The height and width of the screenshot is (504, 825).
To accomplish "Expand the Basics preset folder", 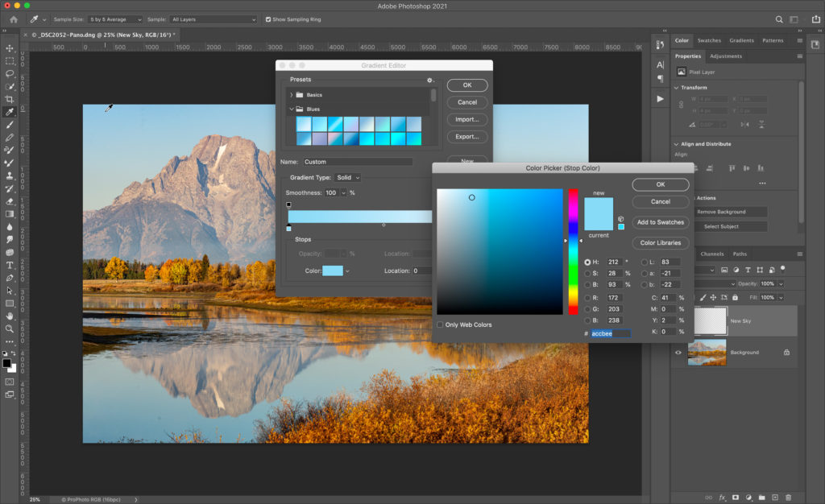I will [x=292, y=95].
